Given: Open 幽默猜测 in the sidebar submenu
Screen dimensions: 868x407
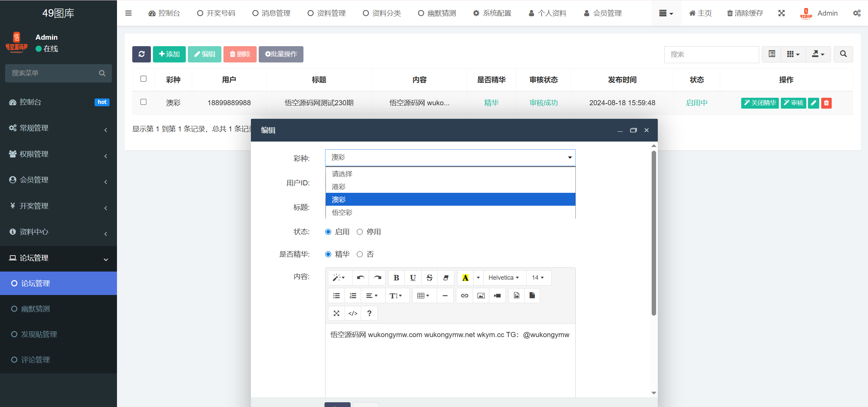Looking at the screenshot, I should 36,309.
